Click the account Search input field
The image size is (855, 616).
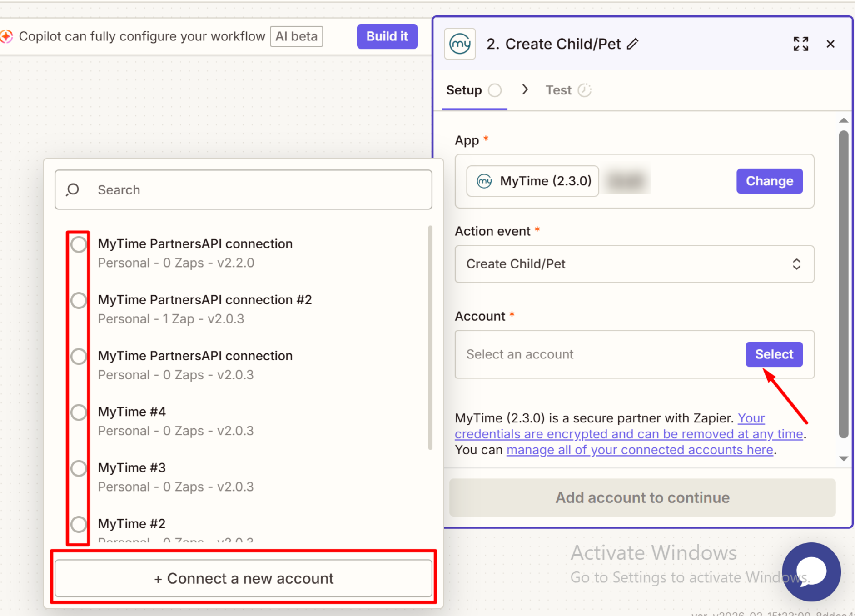[x=244, y=190]
